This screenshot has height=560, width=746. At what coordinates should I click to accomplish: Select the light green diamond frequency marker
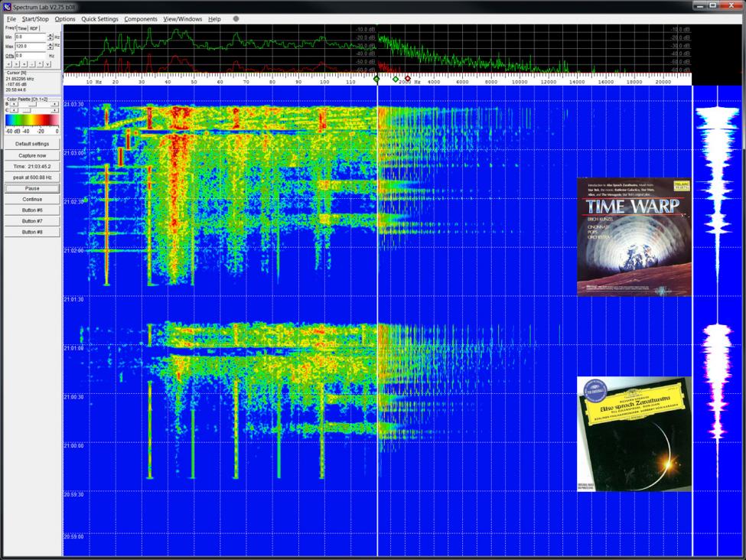(396, 79)
